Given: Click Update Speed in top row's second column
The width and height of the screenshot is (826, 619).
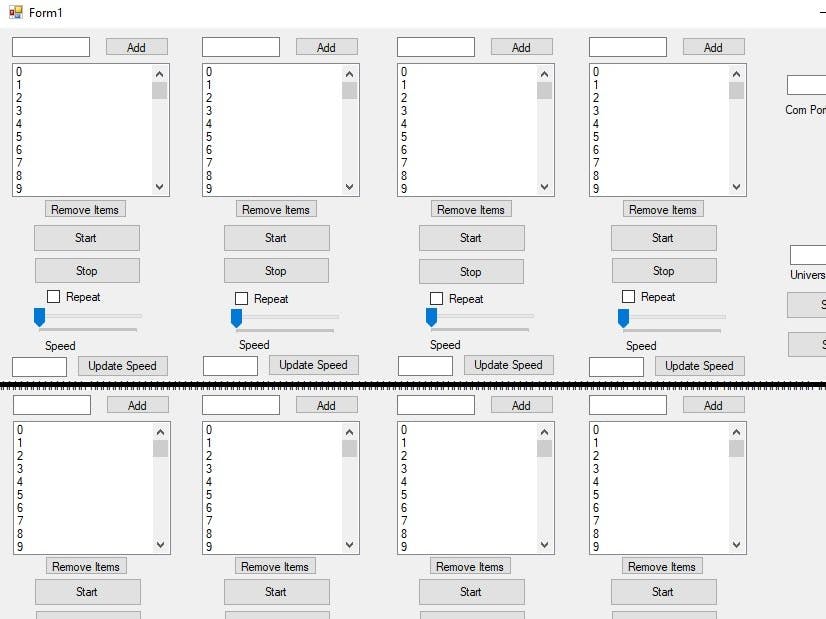Looking at the screenshot, I should point(313,365).
